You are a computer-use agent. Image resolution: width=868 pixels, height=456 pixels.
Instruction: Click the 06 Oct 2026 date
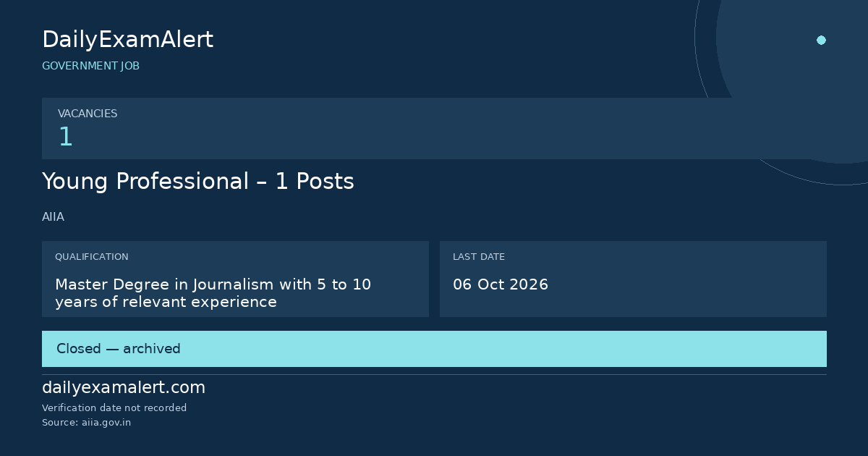pos(501,284)
